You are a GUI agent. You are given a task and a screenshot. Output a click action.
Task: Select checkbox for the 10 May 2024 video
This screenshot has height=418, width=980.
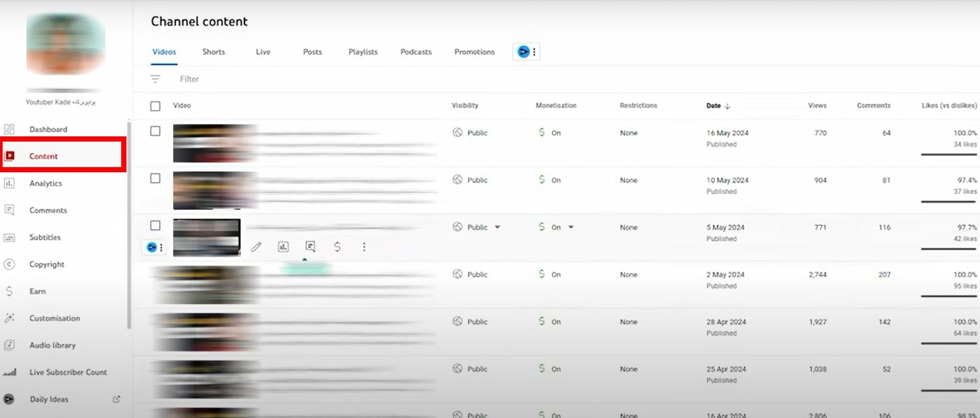155,178
